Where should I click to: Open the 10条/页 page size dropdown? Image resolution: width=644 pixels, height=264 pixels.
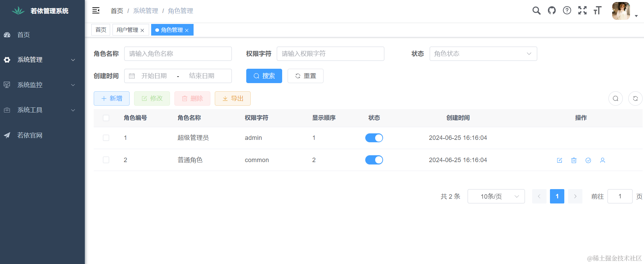tap(496, 196)
